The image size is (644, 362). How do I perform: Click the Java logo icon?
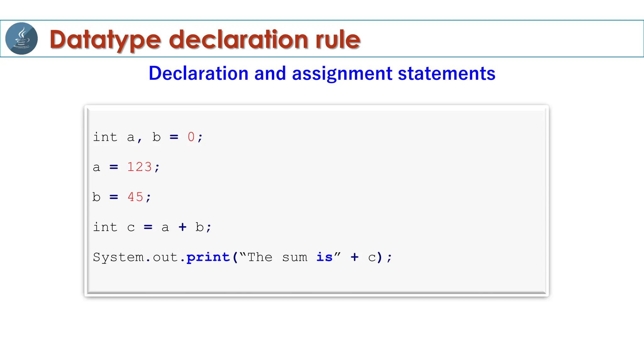pyautogui.click(x=22, y=39)
